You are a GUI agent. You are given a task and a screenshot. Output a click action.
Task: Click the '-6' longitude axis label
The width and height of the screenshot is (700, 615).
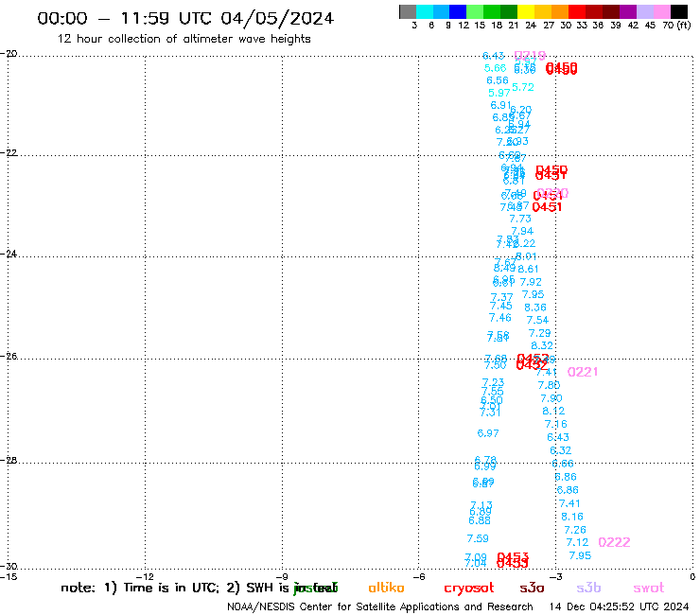(419, 576)
